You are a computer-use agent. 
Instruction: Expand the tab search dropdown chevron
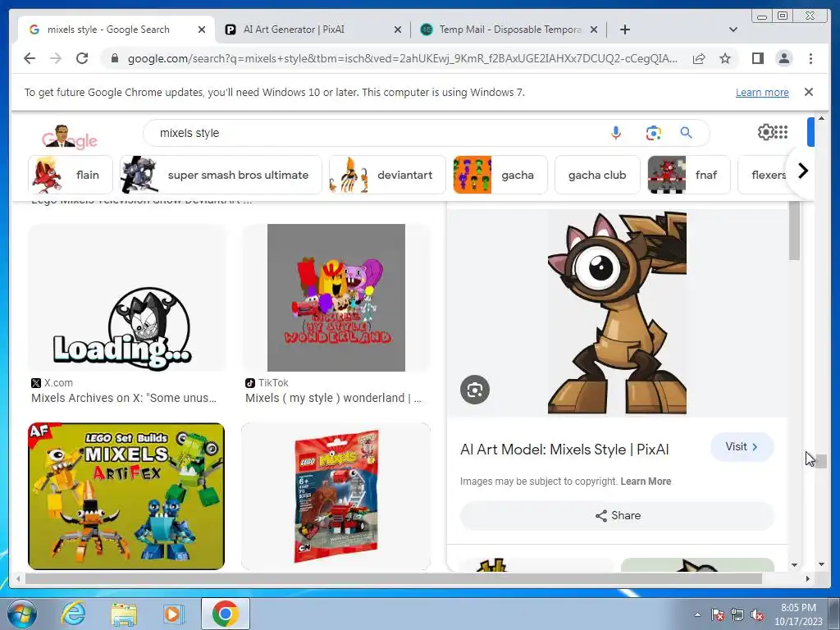coord(733,30)
